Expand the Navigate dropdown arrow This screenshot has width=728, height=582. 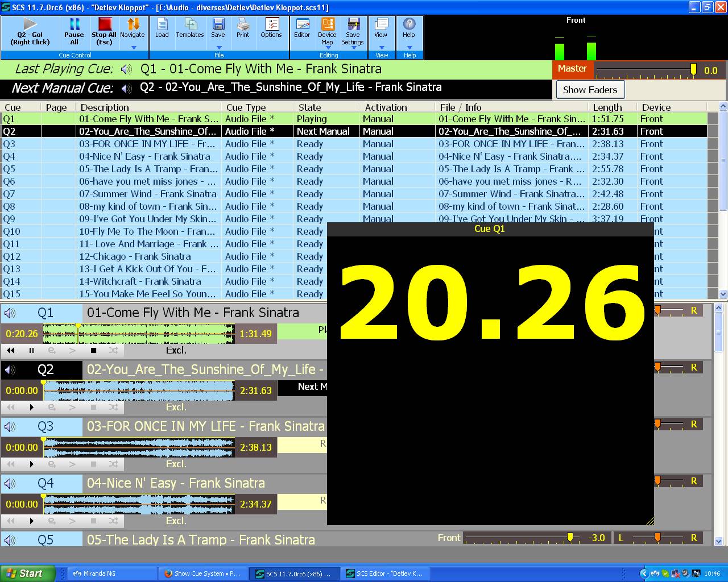tap(133, 48)
